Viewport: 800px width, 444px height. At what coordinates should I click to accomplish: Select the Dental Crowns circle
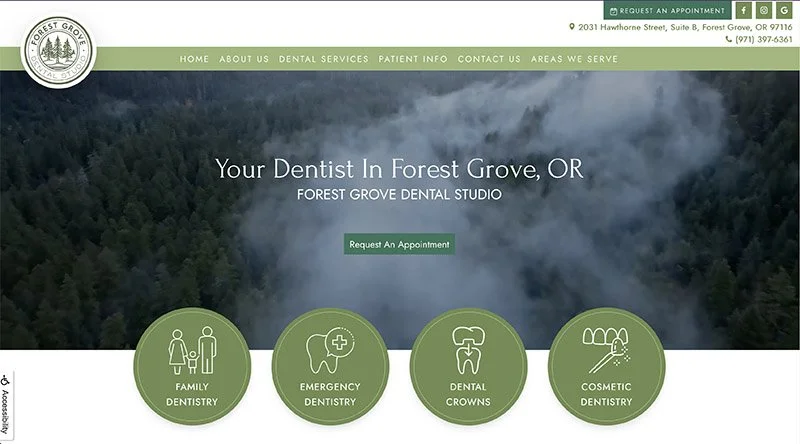(468, 366)
